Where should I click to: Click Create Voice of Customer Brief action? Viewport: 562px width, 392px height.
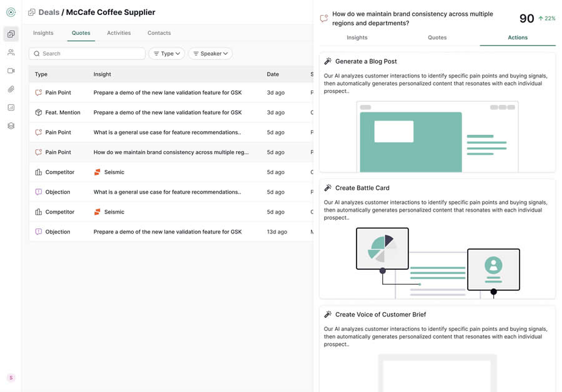[380, 315]
